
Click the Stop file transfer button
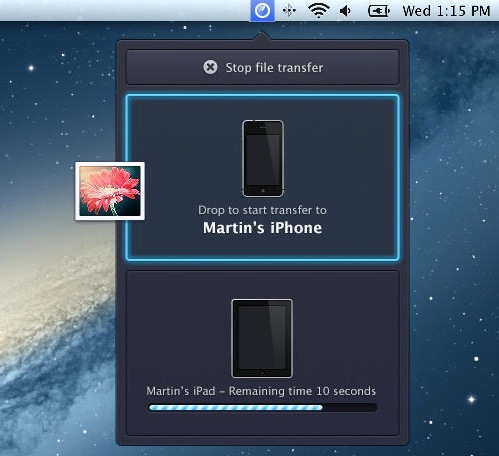(262, 68)
